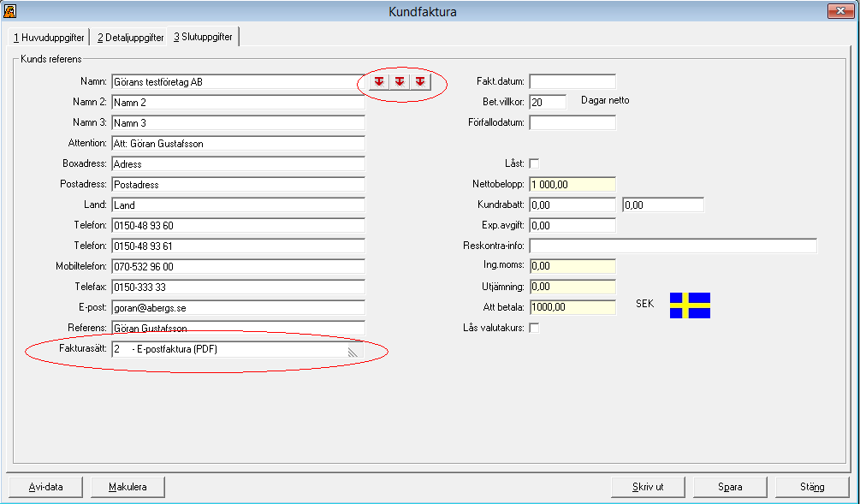Click the Land input field
This screenshot has height=504, width=860.
(x=238, y=205)
